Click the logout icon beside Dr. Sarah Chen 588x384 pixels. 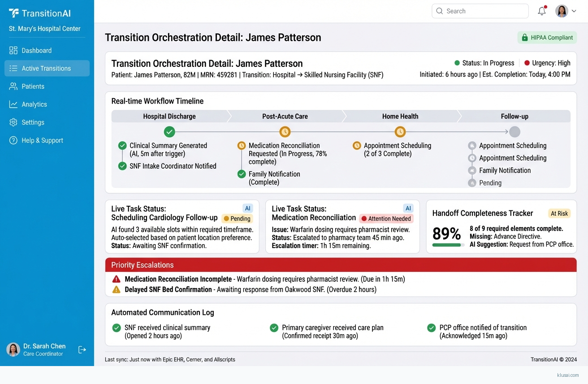pos(82,349)
